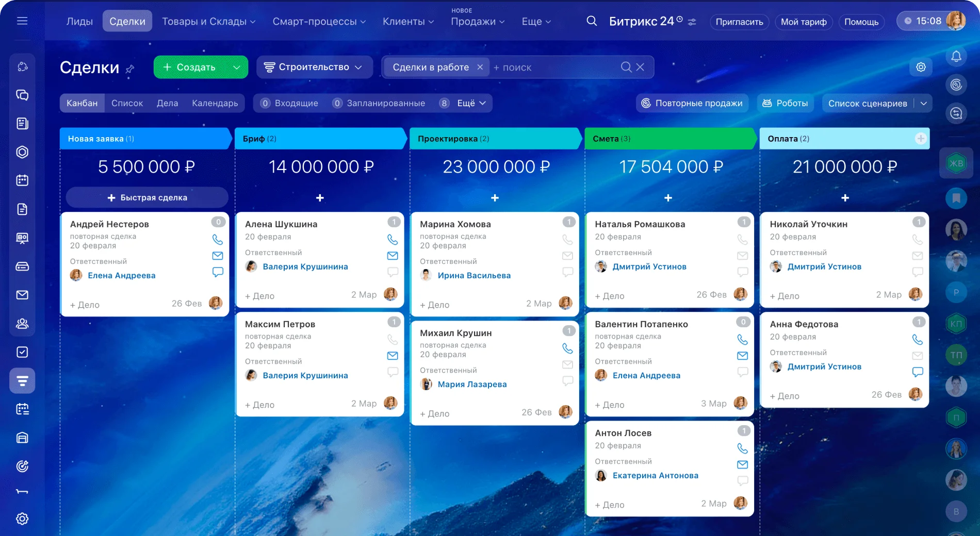This screenshot has width=980, height=536.
Task: Toggle the Роботы panel
Action: pyautogui.click(x=785, y=103)
